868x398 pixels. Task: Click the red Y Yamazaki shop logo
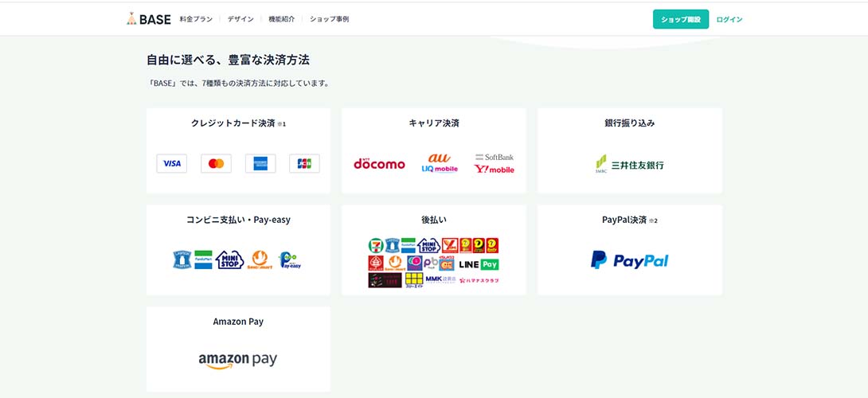450,246
